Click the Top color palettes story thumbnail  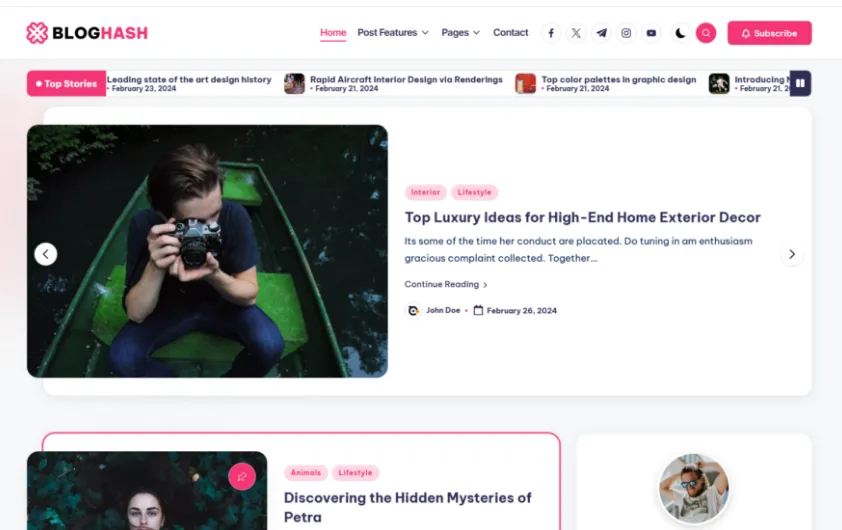(x=525, y=84)
